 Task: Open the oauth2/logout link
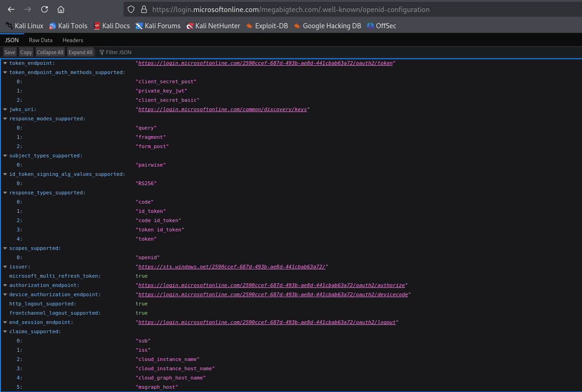pyautogui.click(x=267, y=322)
